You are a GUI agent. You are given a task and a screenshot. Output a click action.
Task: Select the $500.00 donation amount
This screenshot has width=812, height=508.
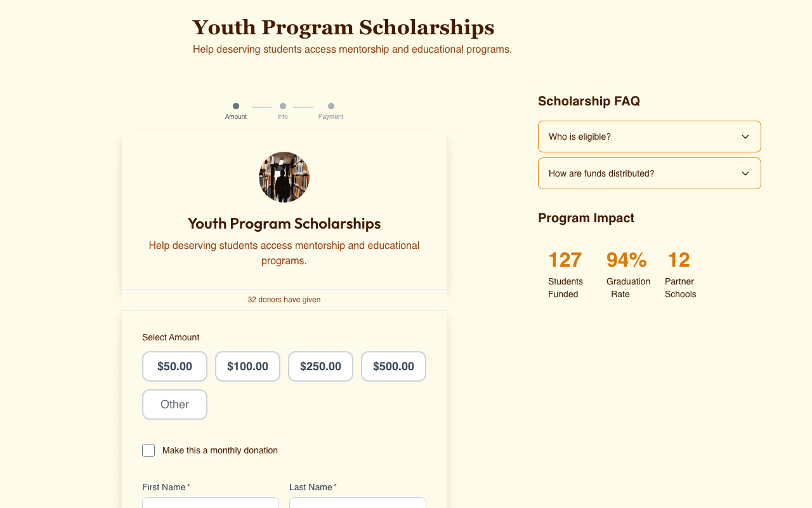[393, 366]
